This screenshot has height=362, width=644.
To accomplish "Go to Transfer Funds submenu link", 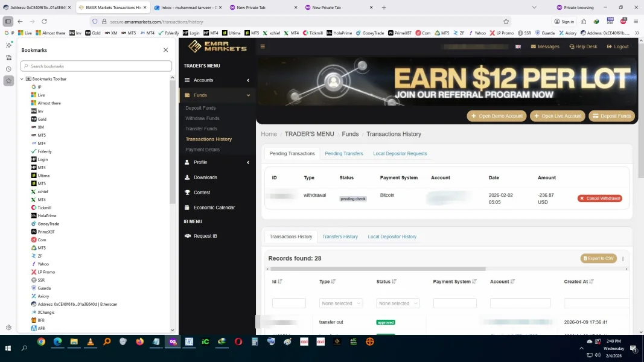I will coord(201,129).
